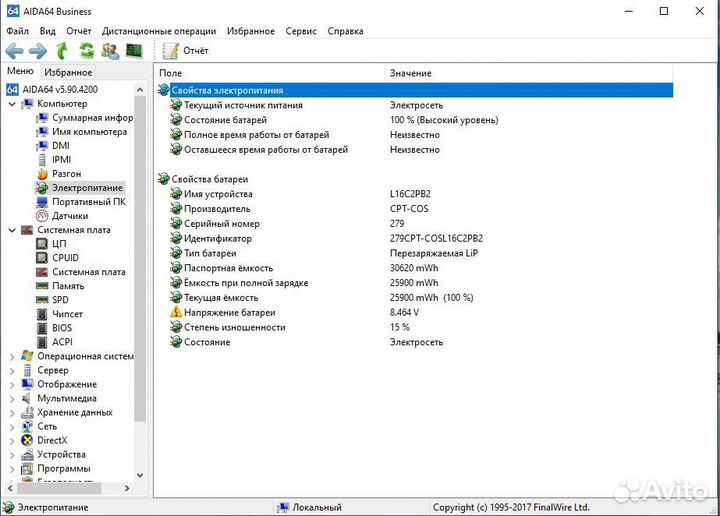Go forward with the blue right arrow
The width and height of the screenshot is (720, 516).
tap(38, 50)
